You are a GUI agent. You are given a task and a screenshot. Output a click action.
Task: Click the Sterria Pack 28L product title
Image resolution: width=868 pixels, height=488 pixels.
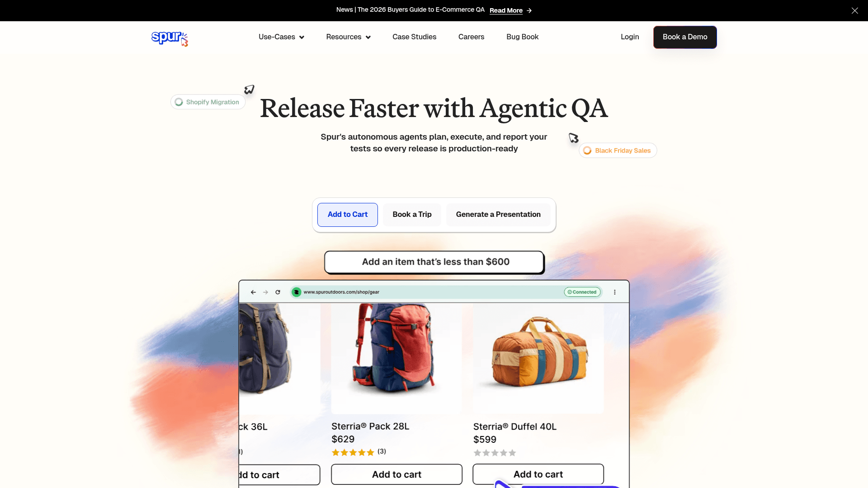[370, 427]
